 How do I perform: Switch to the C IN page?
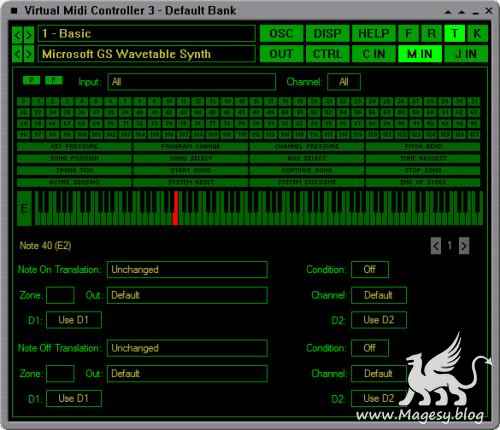[374, 54]
